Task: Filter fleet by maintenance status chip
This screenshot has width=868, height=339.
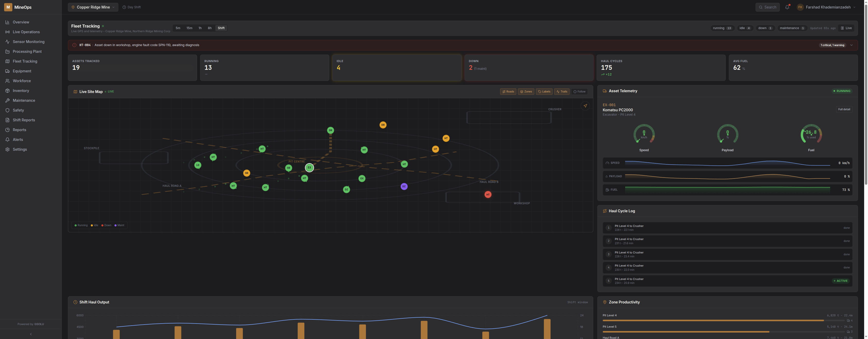Action: coord(792,28)
